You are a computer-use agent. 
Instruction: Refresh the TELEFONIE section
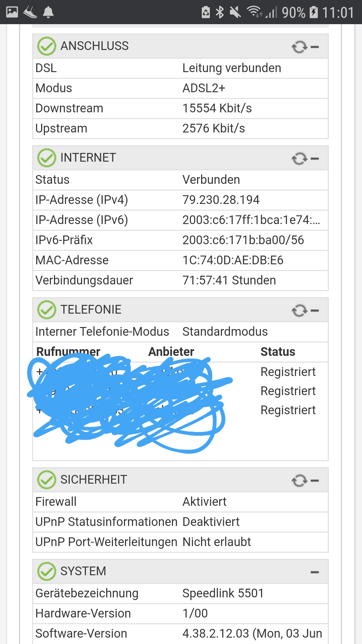point(299,311)
